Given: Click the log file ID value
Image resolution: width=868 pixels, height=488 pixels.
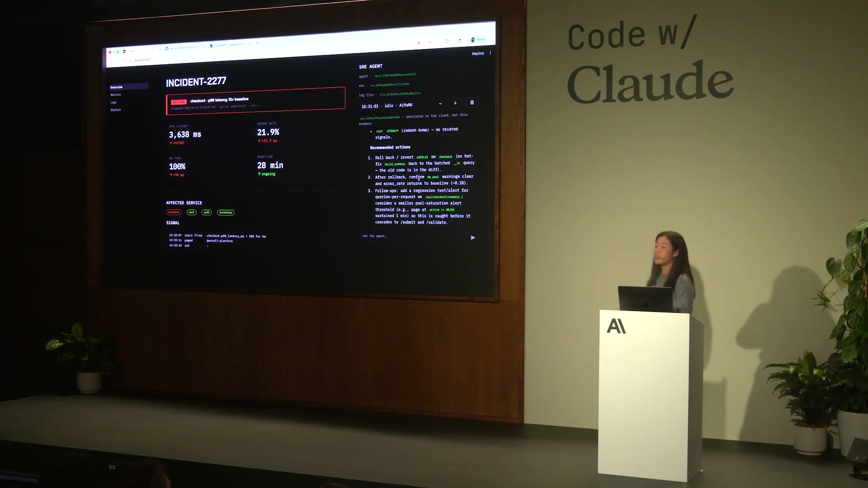Looking at the screenshot, I should (x=400, y=94).
